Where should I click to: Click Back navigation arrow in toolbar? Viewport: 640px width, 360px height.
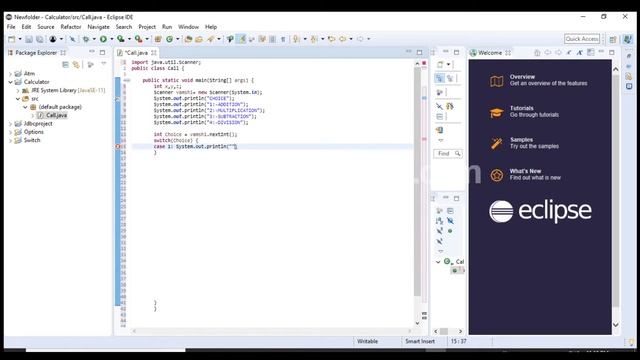coord(342,39)
